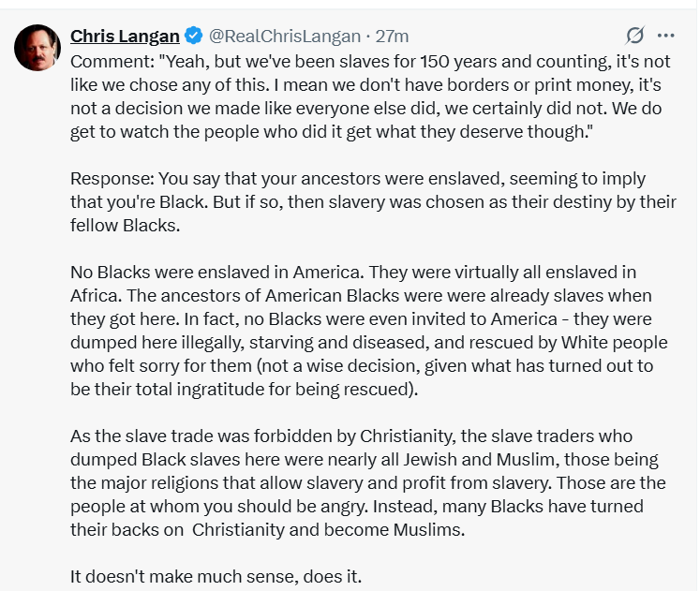Click the line beginning "the major religions that allow"

pyautogui.click(x=368, y=482)
